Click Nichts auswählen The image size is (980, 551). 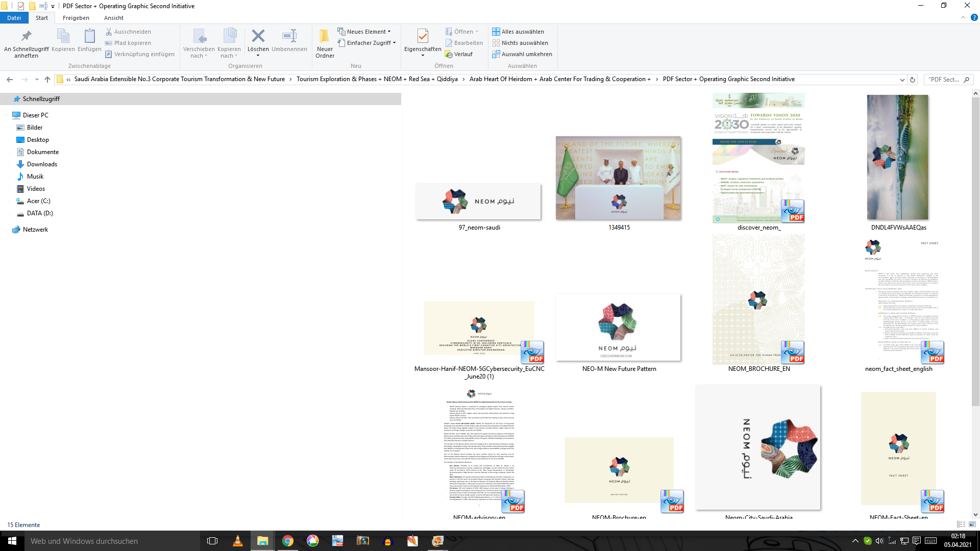[x=520, y=43]
